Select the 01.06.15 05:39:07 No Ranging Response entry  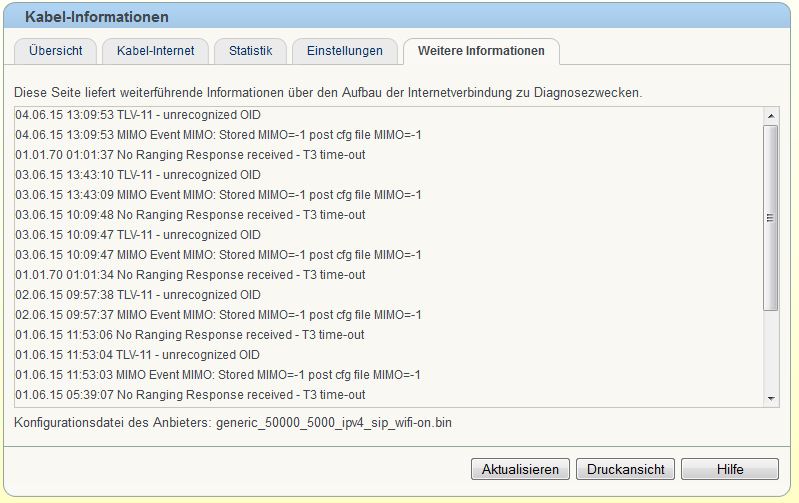click(x=190, y=395)
